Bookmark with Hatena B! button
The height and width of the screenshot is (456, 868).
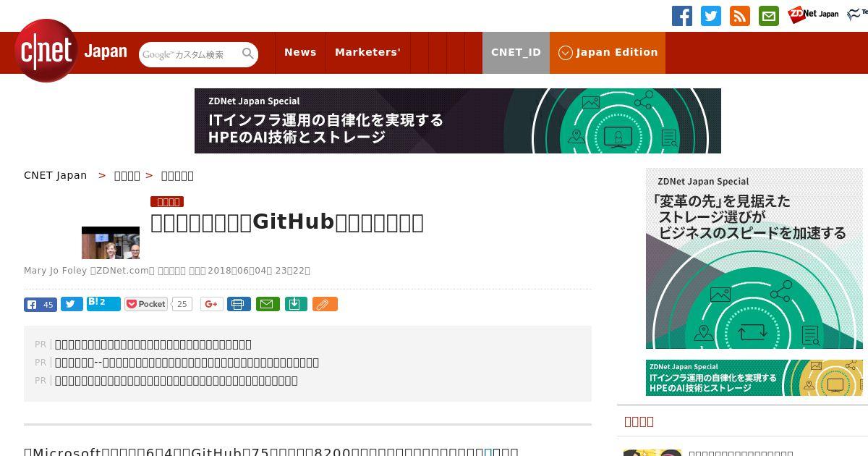click(x=103, y=303)
